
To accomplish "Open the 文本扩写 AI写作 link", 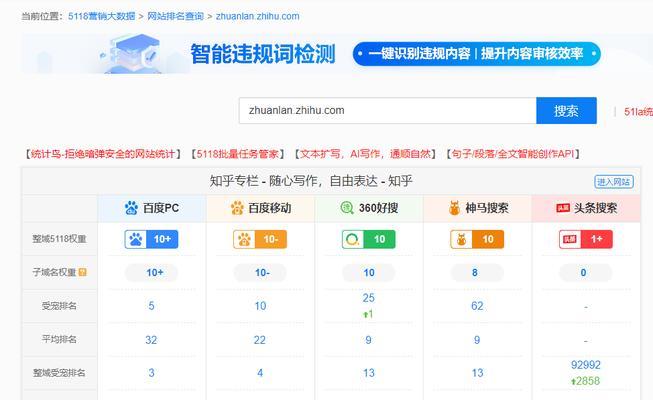I will [x=365, y=154].
